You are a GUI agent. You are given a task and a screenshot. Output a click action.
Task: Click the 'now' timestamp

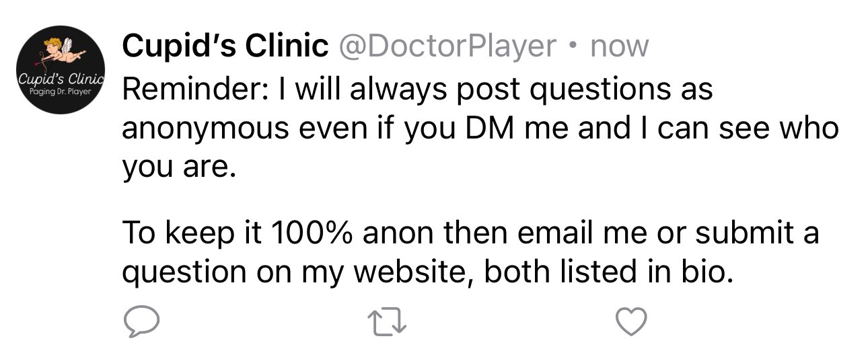[x=617, y=47]
